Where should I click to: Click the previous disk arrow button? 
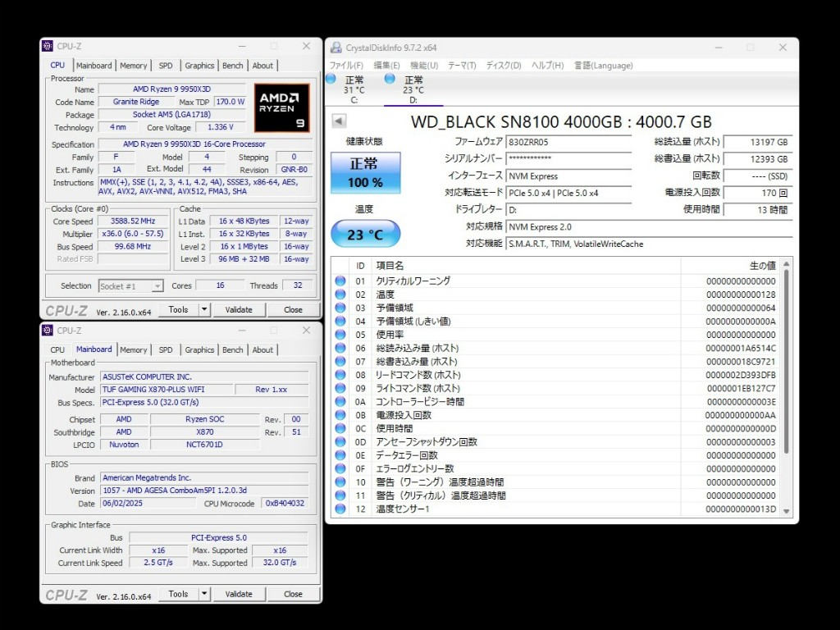point(338,121)
